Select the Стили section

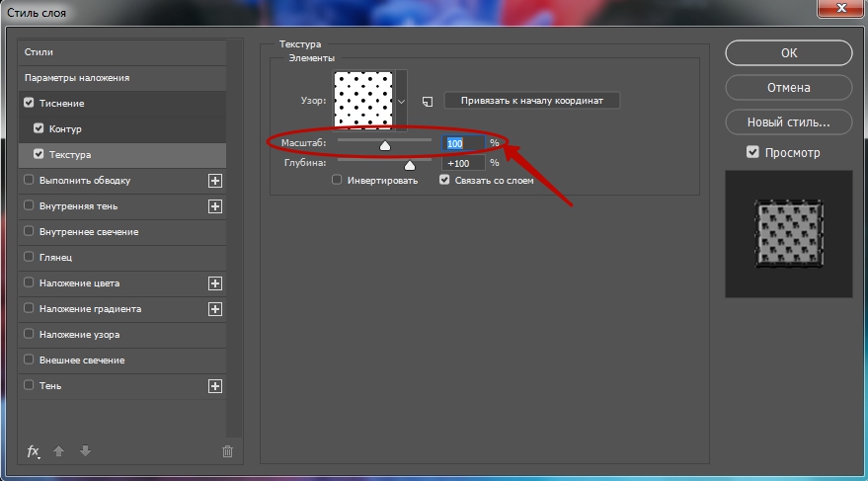(122, 52)
